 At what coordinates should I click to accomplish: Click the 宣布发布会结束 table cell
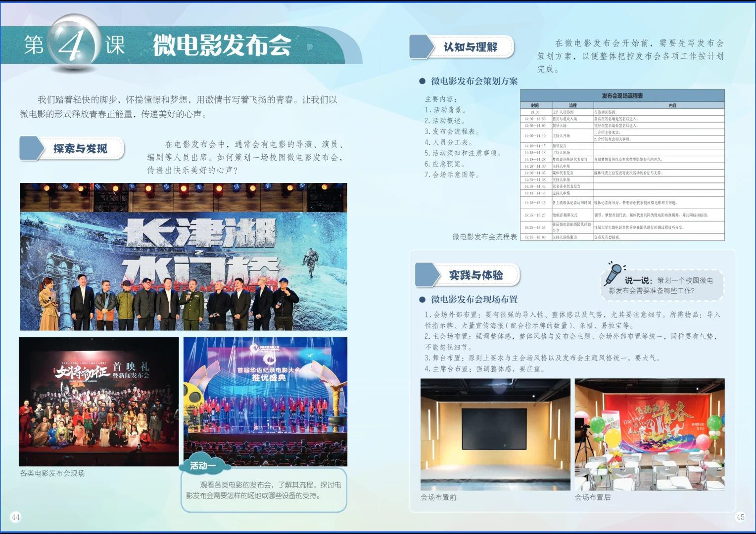(x=659, y=237)
